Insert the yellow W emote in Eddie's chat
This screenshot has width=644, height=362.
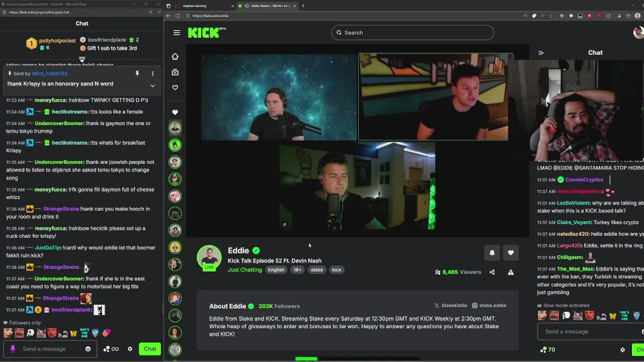tap(612, 316)
